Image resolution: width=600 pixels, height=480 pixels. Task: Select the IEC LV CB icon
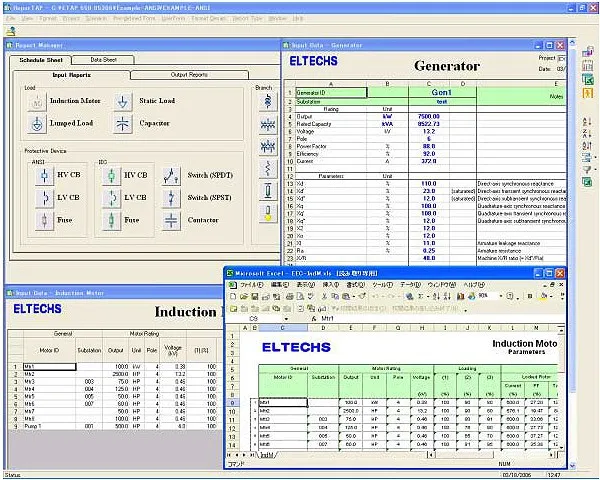coord(111,198)
